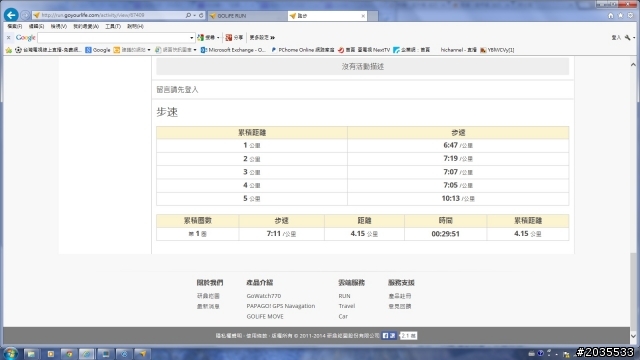Click the 7:07 pace cell
Viewport: 640px width, 360px height.
(458, 172)
